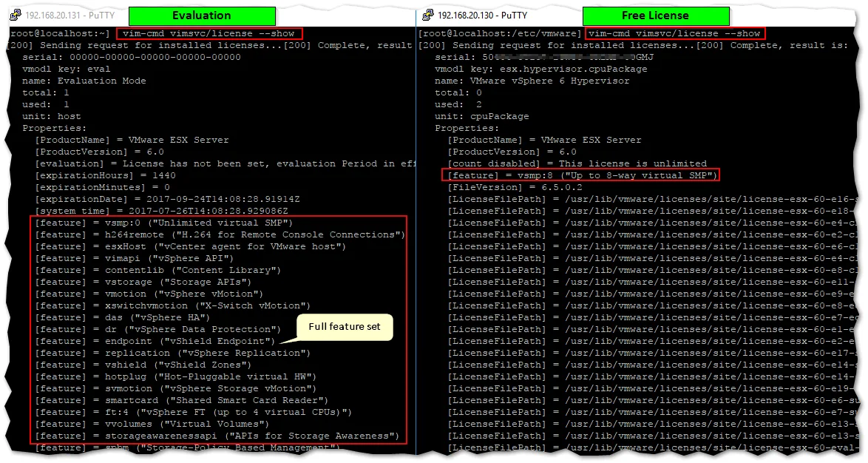Click the 'root@localhost:~]' prompt in the left terminal
Image resolution: width=868 pixels, height=463 pixels.
click(x=60, y=33)
